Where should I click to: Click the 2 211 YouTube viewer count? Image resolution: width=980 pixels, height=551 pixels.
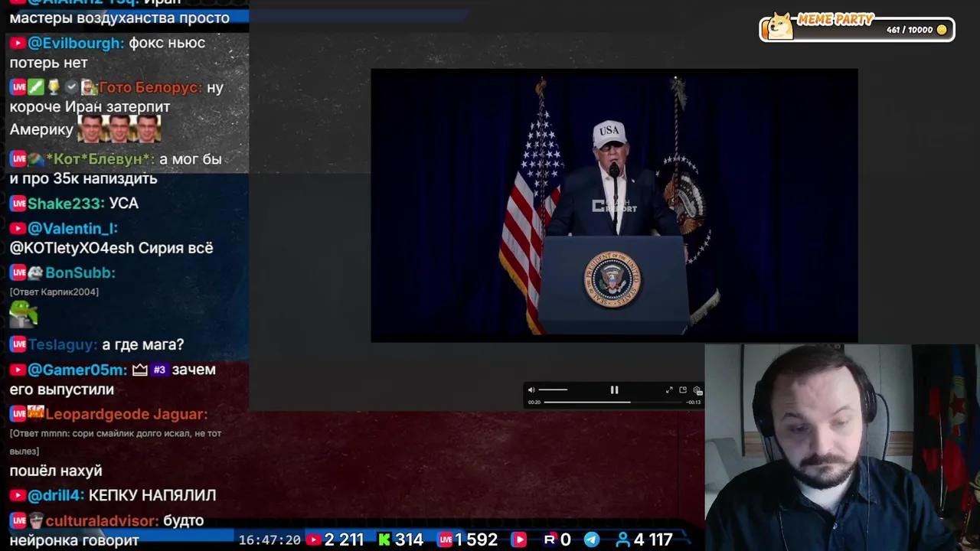[344, 540]
